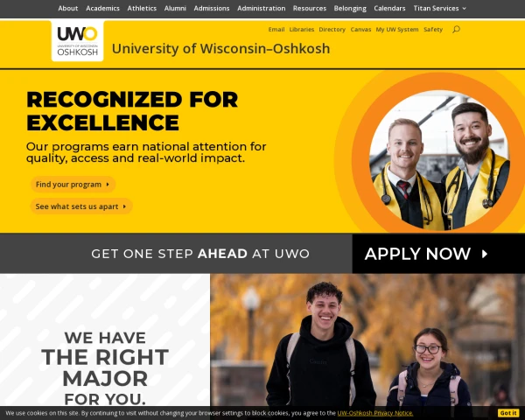The height and width of the screenshot is (420, 525).
Task: Click the Apply Now arrow icon
Action: pyautogui.click(x=485, y=255)
